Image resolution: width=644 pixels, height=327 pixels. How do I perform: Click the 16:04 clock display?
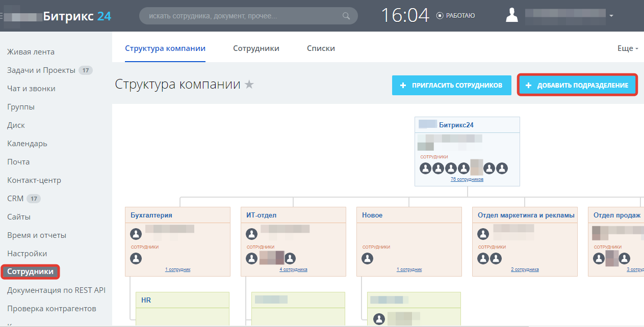tap(405, 15)
